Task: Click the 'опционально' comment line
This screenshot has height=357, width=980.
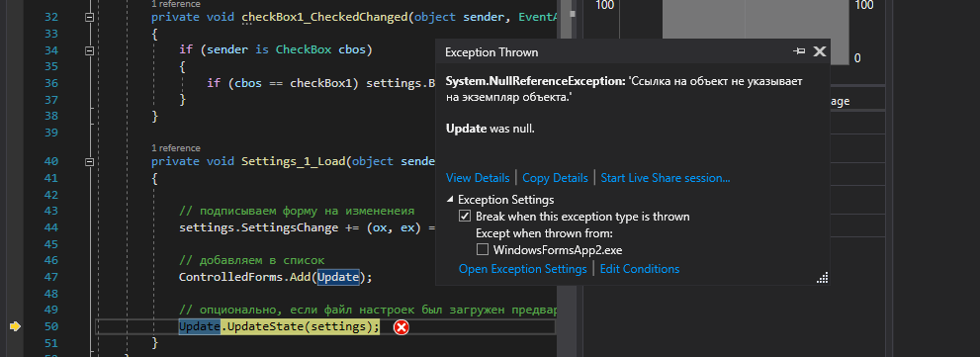Action: 368,311
